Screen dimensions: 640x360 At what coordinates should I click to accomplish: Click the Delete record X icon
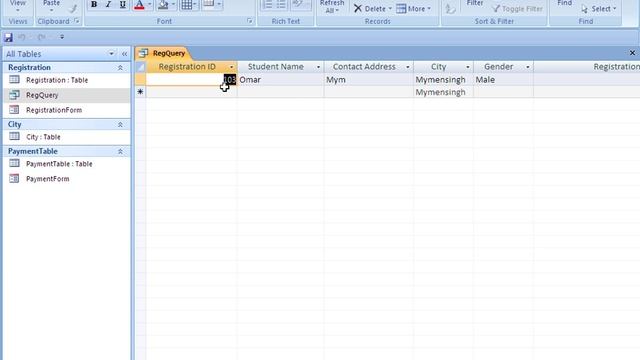point(358,8)
